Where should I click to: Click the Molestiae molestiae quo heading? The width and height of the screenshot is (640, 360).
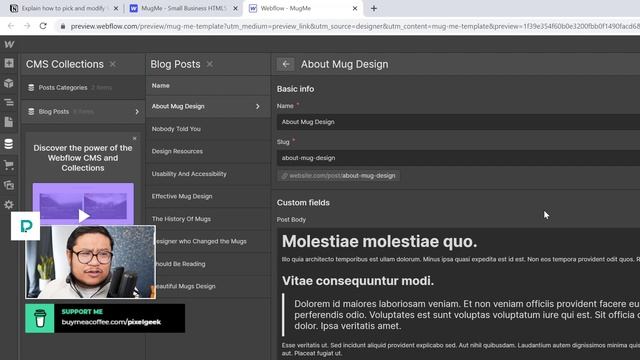click(x=380, y=241)
